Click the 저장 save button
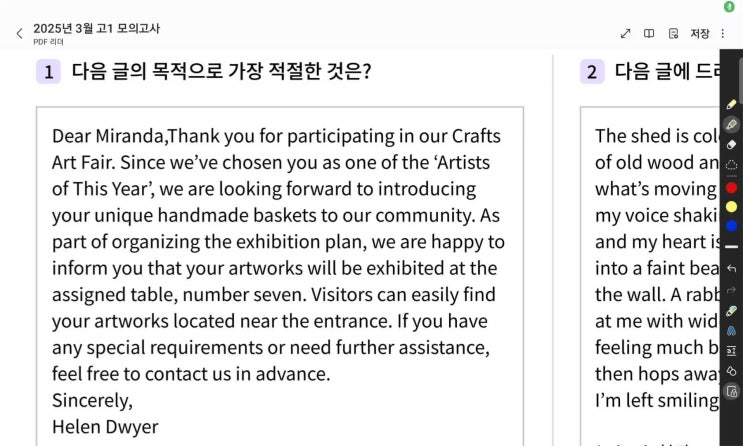This screenshot has height=446, width=743. [699, 34]
